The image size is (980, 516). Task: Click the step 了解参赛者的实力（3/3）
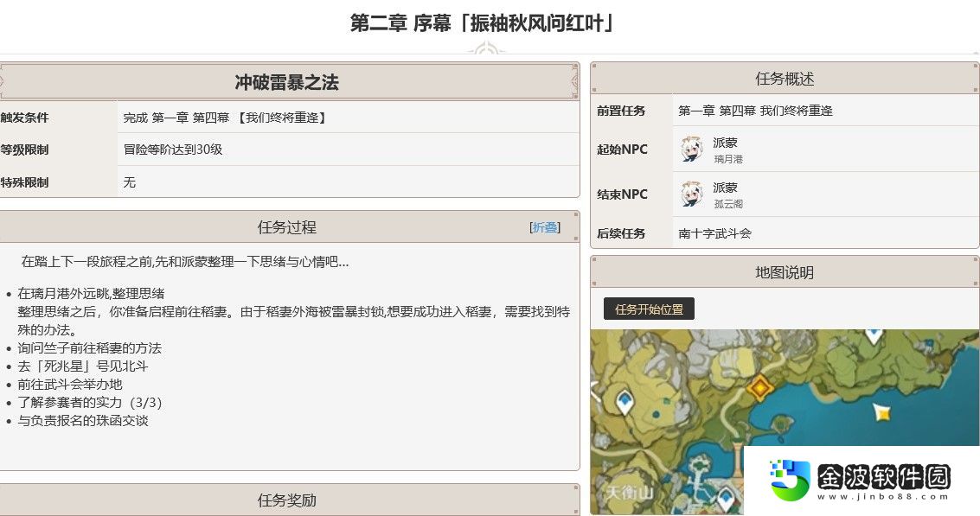point(90,402)
